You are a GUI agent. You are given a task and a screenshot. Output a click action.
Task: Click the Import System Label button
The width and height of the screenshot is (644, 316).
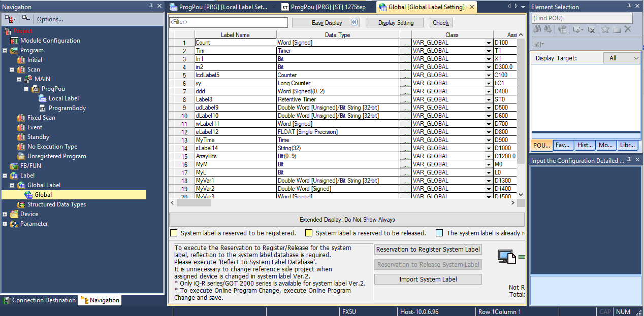click(428, 279)
